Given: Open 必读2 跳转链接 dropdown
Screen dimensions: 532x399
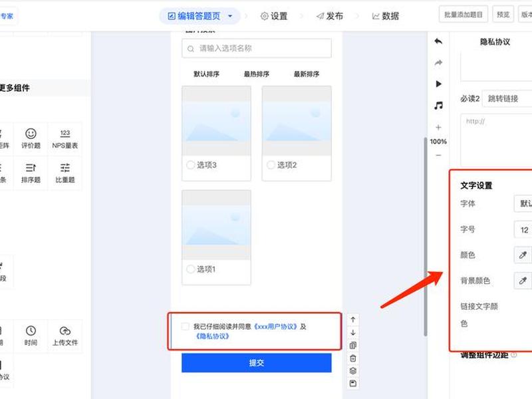Looking at the screenshot, I should click(x=507, y=98).
